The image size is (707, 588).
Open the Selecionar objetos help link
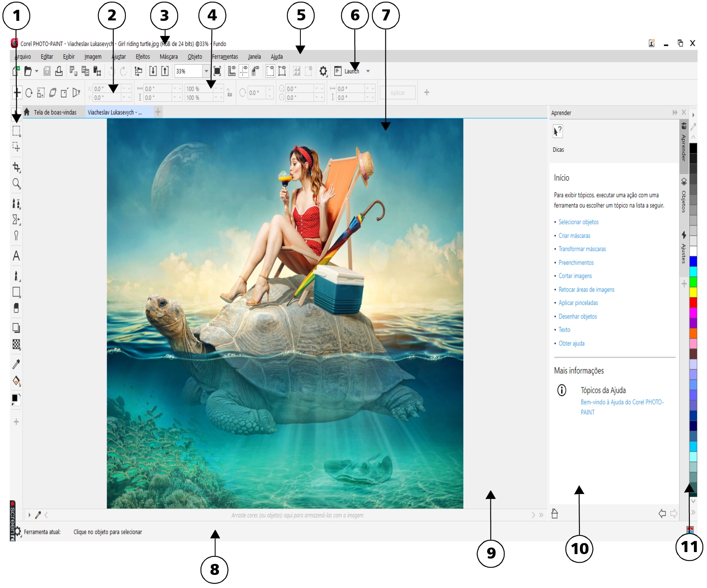(578, 222)
